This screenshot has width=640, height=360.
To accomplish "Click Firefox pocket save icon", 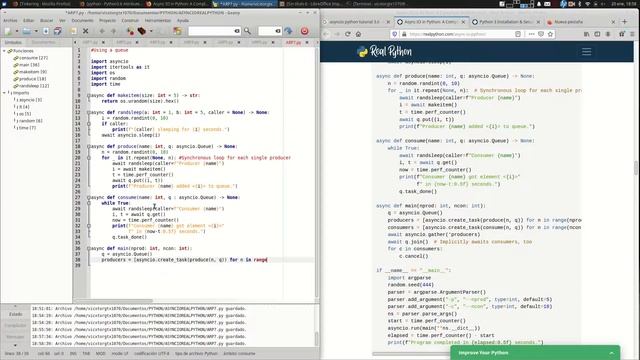I will pos(541,34).
